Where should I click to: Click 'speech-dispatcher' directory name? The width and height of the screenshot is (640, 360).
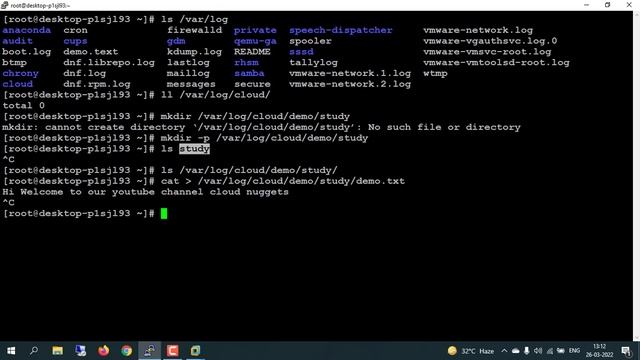click(x=340, y=30)
